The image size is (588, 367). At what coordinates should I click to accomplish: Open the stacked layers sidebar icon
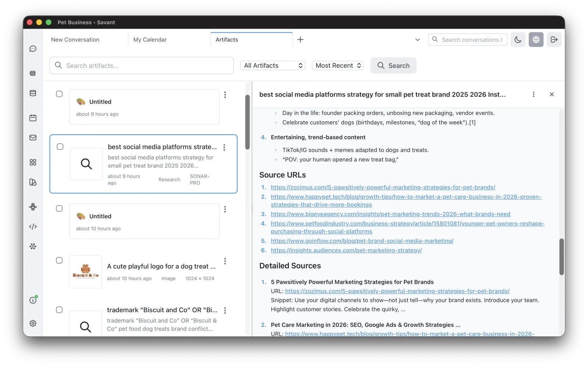pyautogui.click(x=33, y=73)
